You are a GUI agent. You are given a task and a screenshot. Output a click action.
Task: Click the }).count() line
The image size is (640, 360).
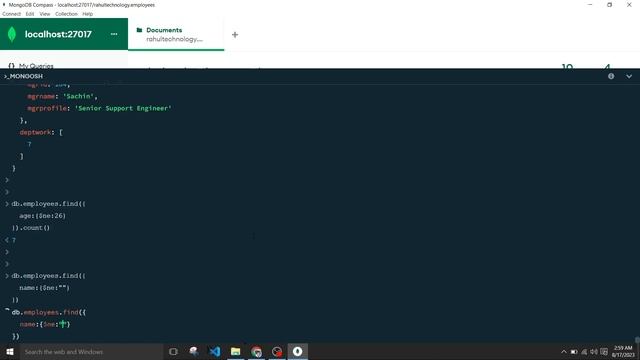tap(31, 228)
